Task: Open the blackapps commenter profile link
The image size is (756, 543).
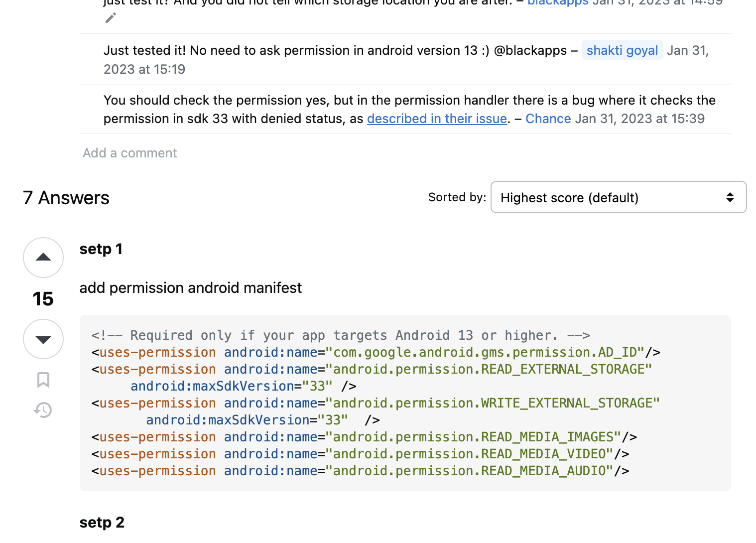Action: 558,3
